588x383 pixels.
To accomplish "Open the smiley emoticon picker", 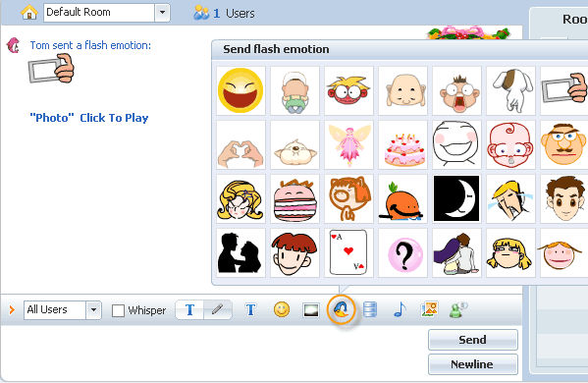I will point(282,310).
